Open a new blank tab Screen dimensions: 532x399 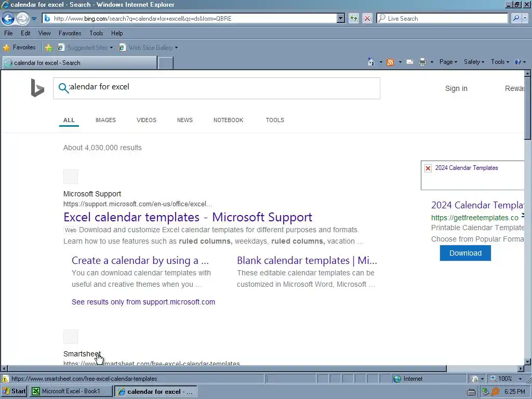pos(166,63)
